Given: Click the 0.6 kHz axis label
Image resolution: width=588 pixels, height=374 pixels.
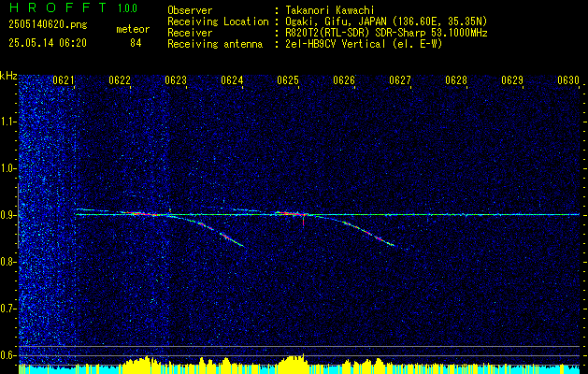Looking at the screenshot, I should (x=7, y=355).
